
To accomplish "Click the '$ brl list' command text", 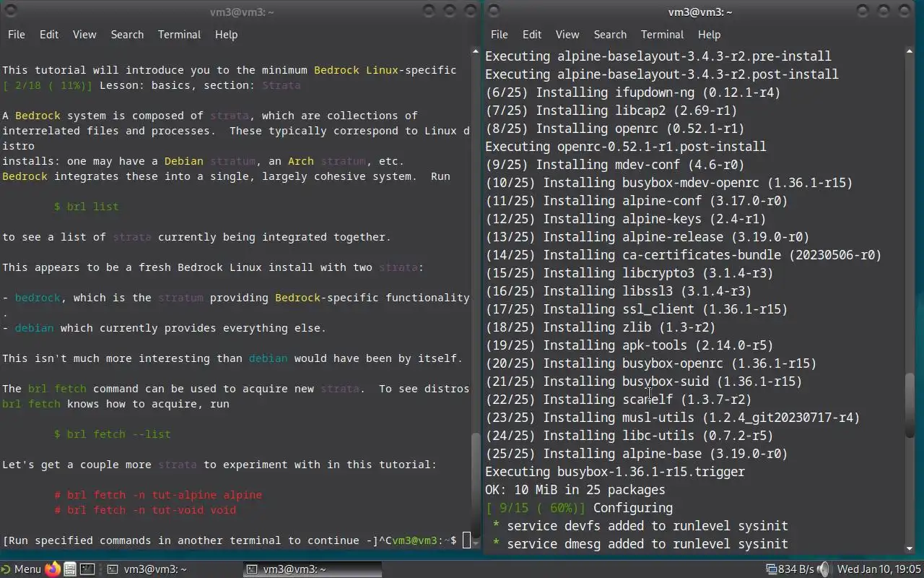I will [87, 207].
